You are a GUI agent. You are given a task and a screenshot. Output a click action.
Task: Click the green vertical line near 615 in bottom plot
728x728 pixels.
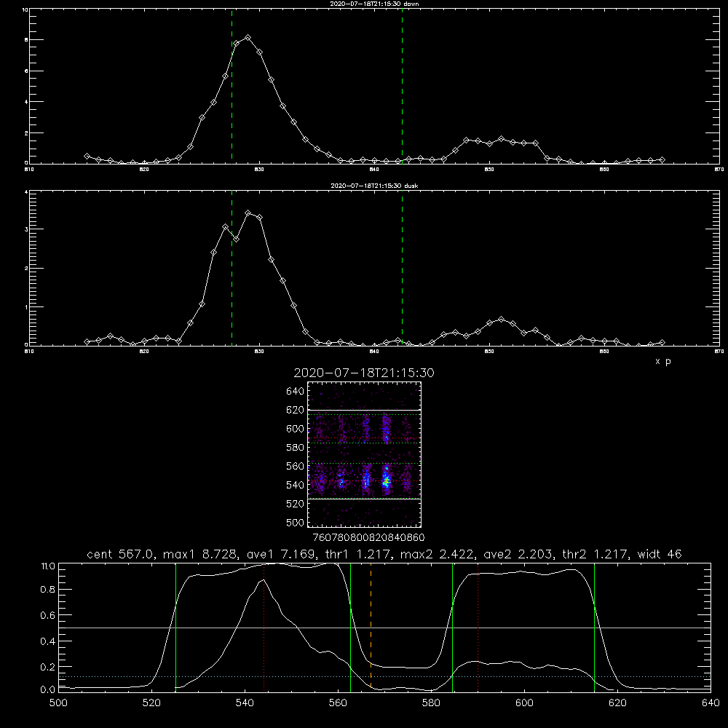(594, 627)
